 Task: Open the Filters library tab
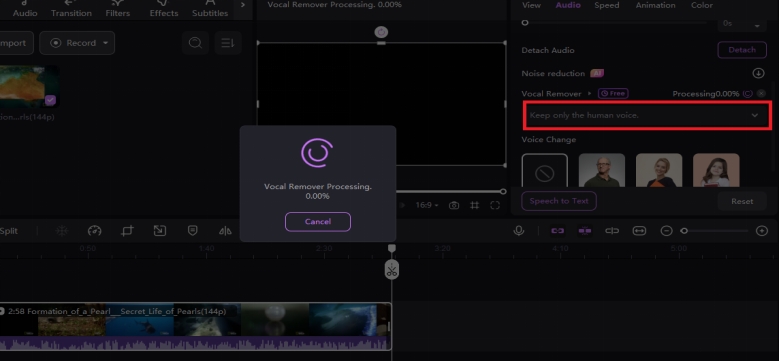pos(118,8)
